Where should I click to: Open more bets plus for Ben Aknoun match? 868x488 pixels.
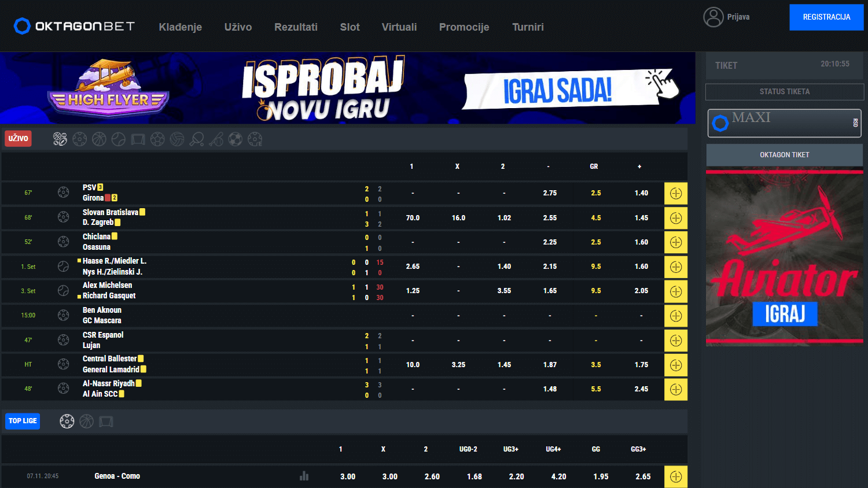coord(676,316)
